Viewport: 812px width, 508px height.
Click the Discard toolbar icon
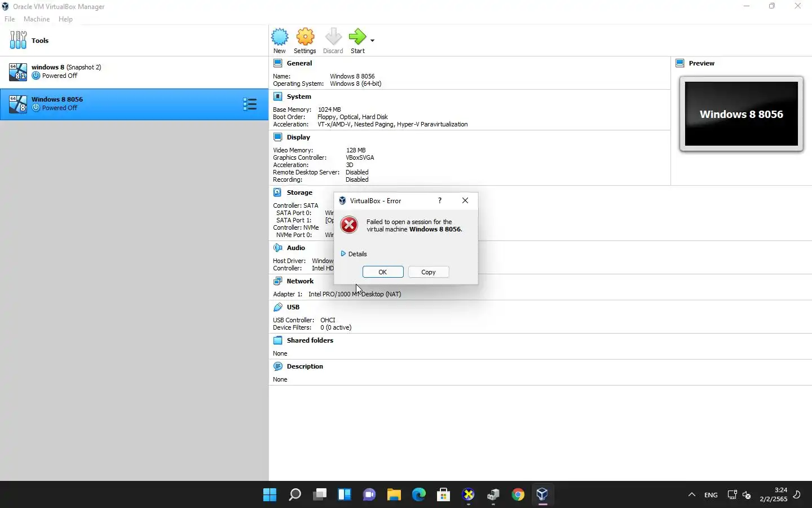click(x=333, y=37)
